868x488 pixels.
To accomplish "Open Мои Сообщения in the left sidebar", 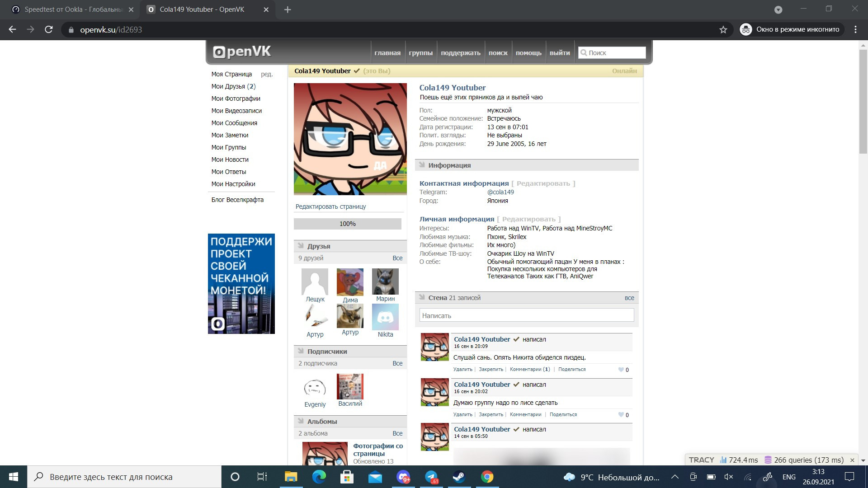I will tap(234, 123).
